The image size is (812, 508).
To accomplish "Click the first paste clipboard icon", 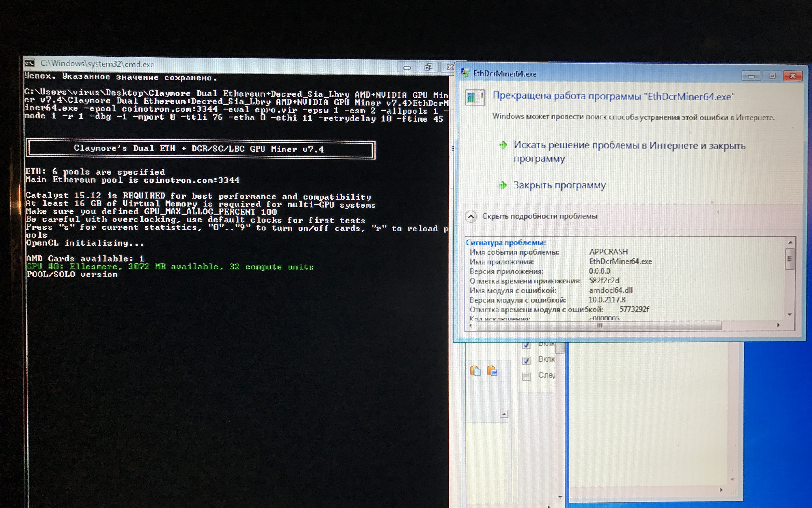I will [475, 371].
